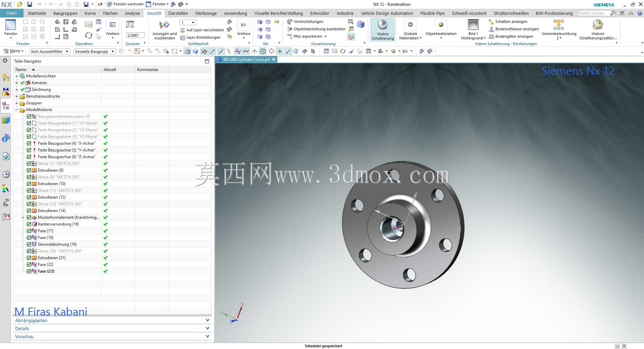Viewport: 644px width, 349px height.
Task: Toggle Extrudieren (21) checkbox
Action: [29, 258]
